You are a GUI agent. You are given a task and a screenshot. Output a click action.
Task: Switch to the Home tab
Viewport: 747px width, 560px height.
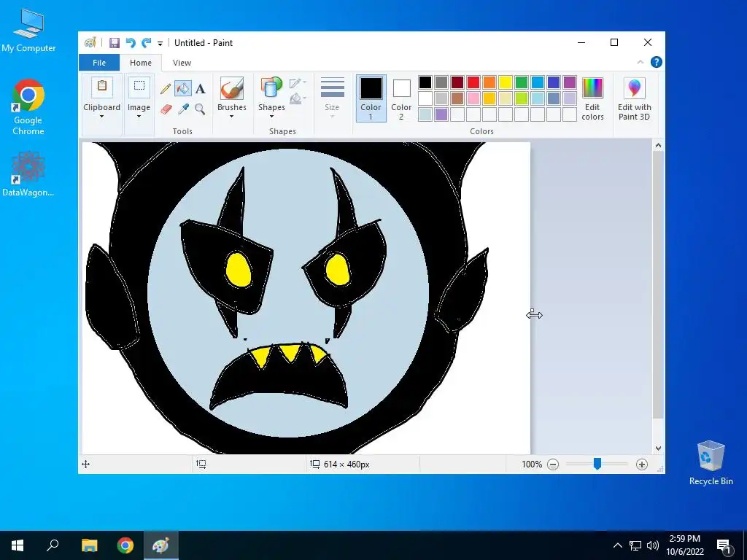141,63
